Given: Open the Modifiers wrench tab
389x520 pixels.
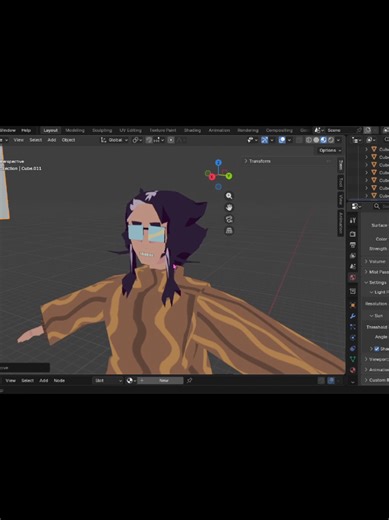Looking at the screenshot, I should pos(353,316).
